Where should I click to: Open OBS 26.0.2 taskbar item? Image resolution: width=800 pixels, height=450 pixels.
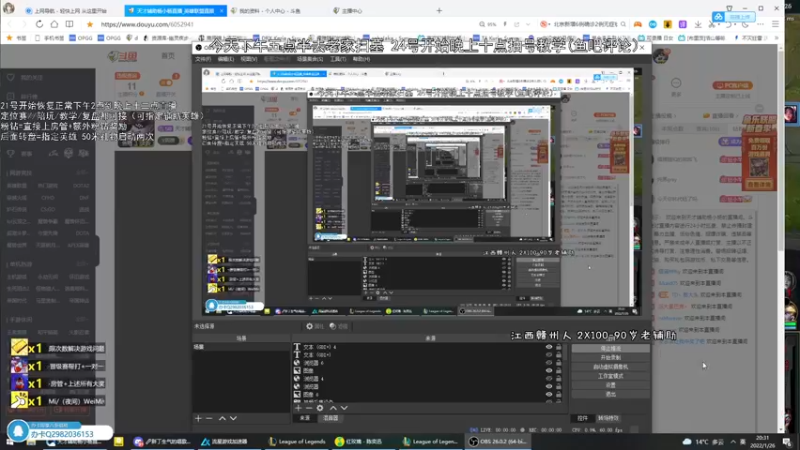pos(497,442)
